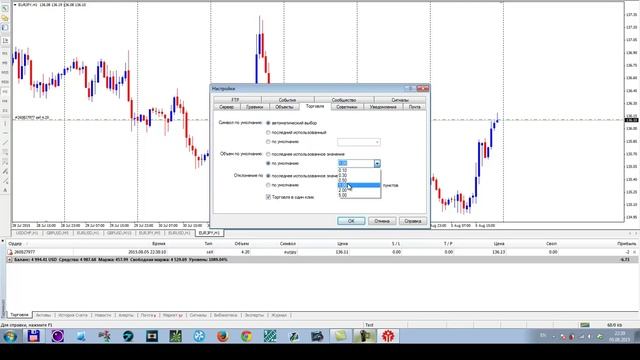Open the Объекты tab in settings dialog

pos(284,107)
